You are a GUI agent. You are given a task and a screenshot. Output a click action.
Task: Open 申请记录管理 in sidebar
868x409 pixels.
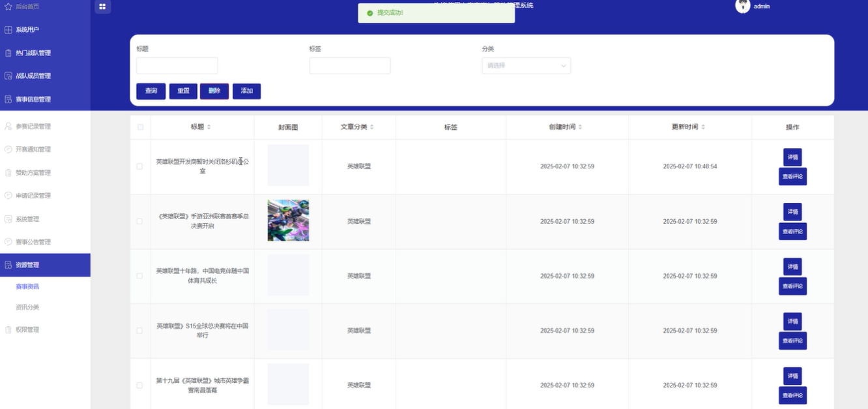(x=45, y=196)
